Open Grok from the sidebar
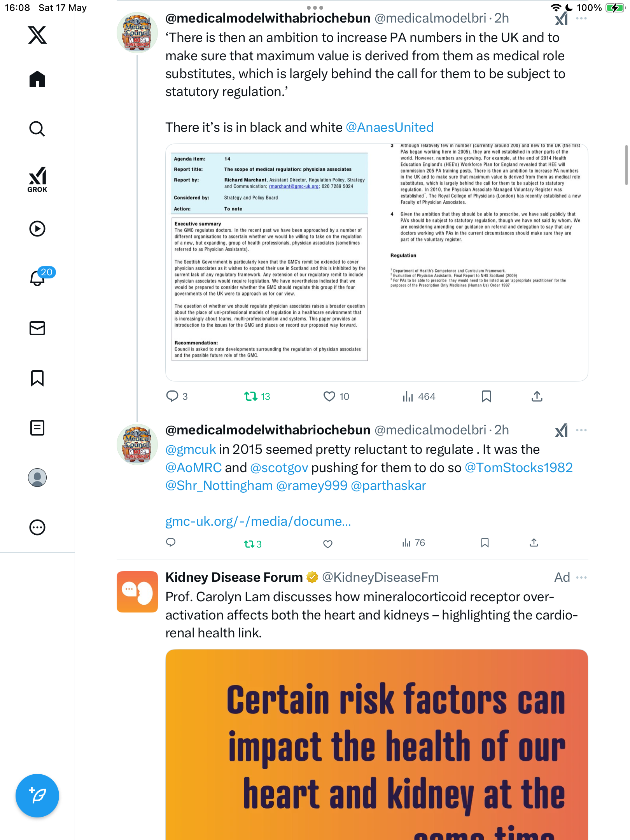This screenshot has height=840, width=630. click(37, 179)
